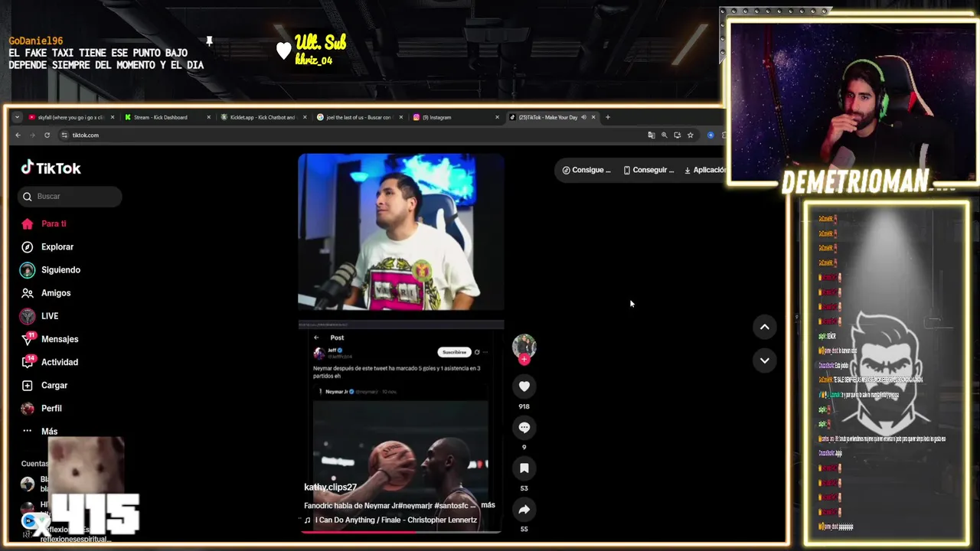This screenshot has width=980, height=551.
Task: Seek on the video progress bar
Action: coord(401,531)
